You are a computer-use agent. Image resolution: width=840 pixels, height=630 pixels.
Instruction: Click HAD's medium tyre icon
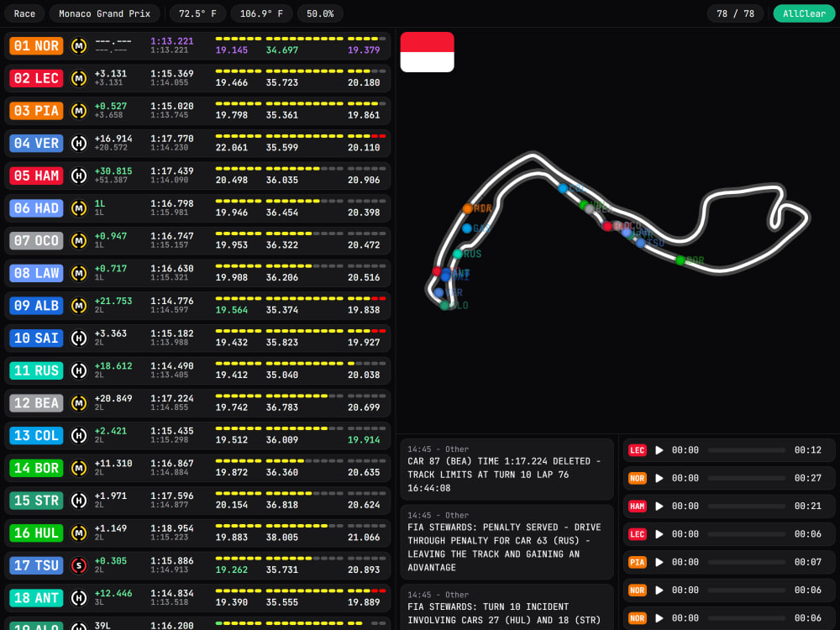(x=79, y=208)
